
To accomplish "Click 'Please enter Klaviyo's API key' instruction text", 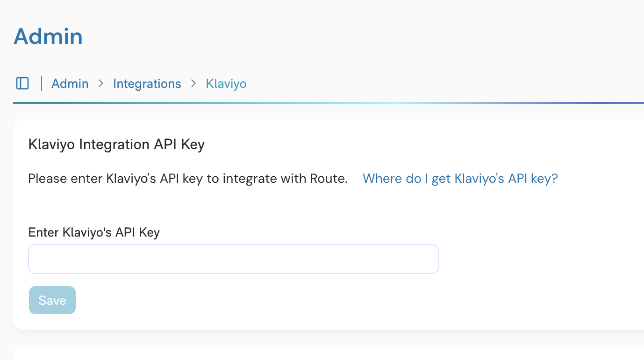I will 188,179.
